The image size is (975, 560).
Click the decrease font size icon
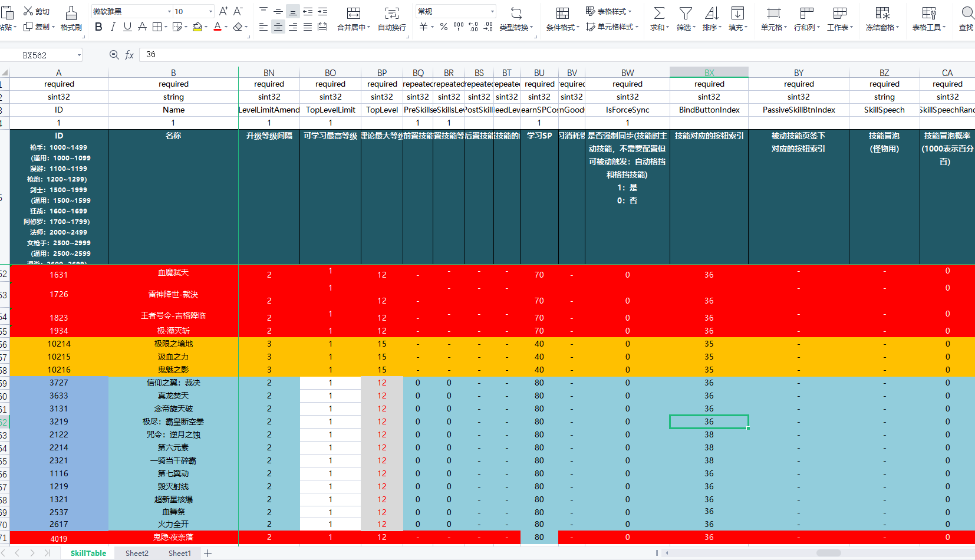[238, 11]
